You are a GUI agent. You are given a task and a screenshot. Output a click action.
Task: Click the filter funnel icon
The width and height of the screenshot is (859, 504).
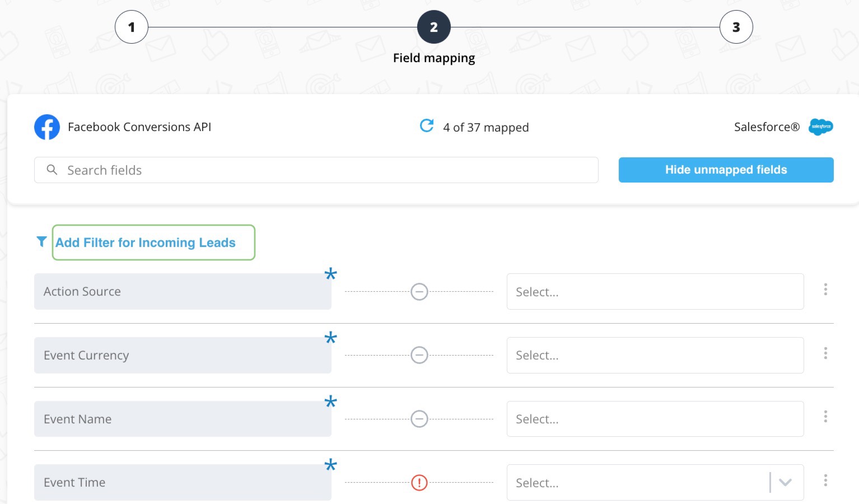(41, 241)
